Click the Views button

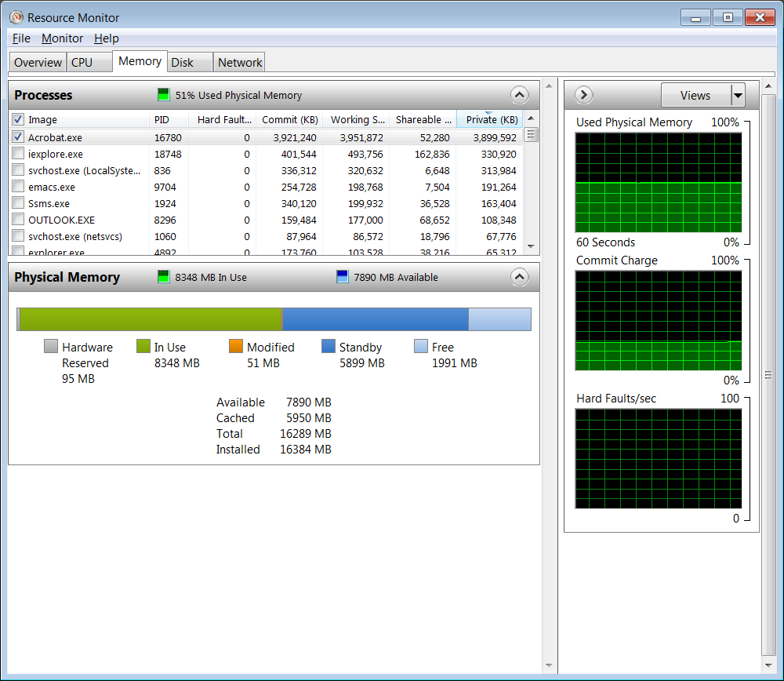[696, 95]
